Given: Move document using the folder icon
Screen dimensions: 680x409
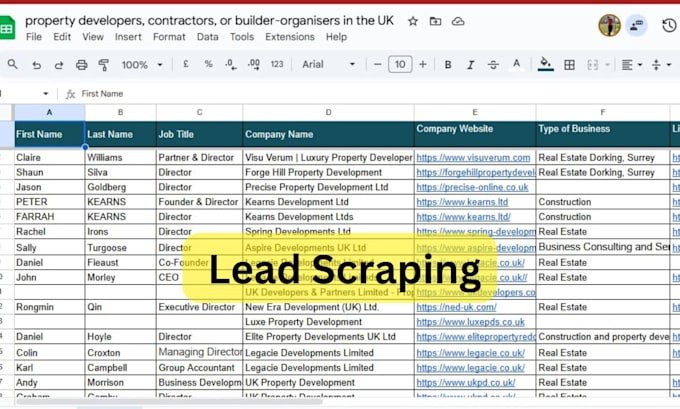Looking at the screenshot, I should 435,21.
